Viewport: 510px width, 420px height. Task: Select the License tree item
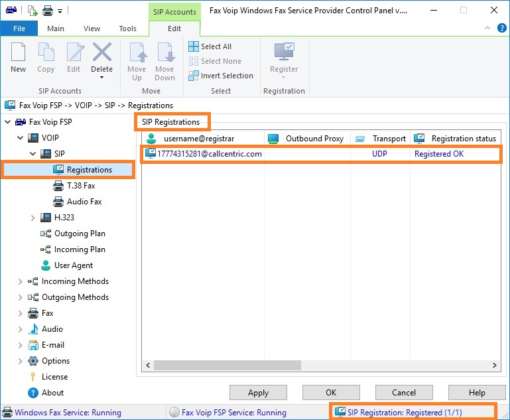pos(48,377)
